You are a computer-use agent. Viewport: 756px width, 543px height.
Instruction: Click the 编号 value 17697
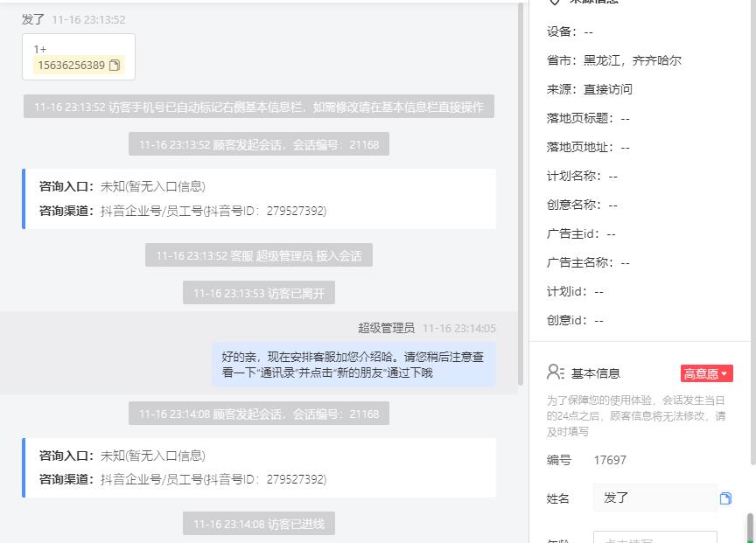click(610, 460)
